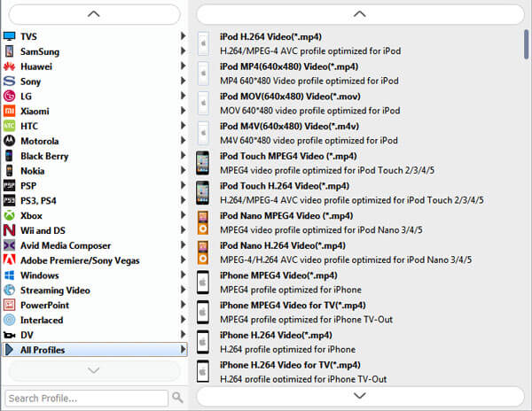Click the DV camcorder icon
This screenshot has height=411, width=532.
(9, 335)
